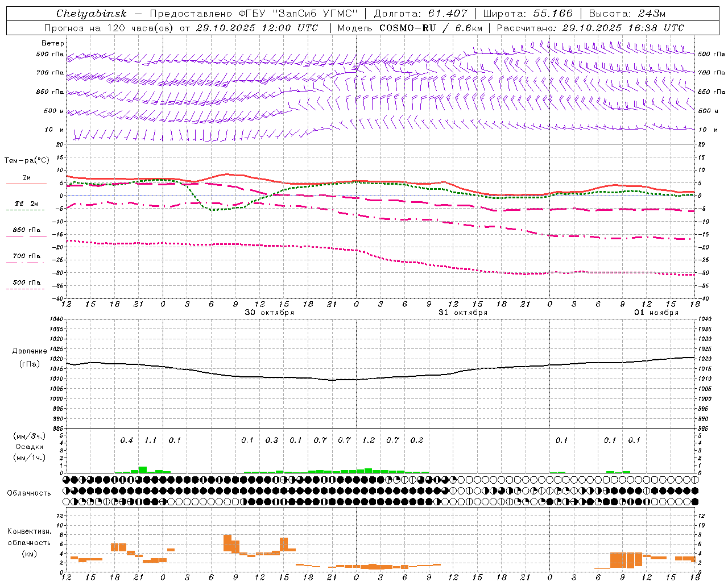The width and height of the screenshot is (728, 582).
Task: Click '12' on left convective cloud axis
Action: [x=60, y=516]
